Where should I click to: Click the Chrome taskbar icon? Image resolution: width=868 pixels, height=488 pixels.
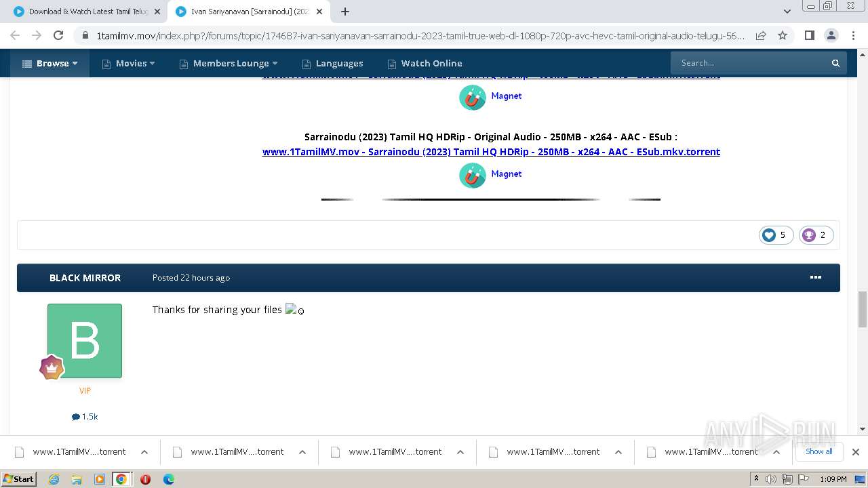(121, 479)
